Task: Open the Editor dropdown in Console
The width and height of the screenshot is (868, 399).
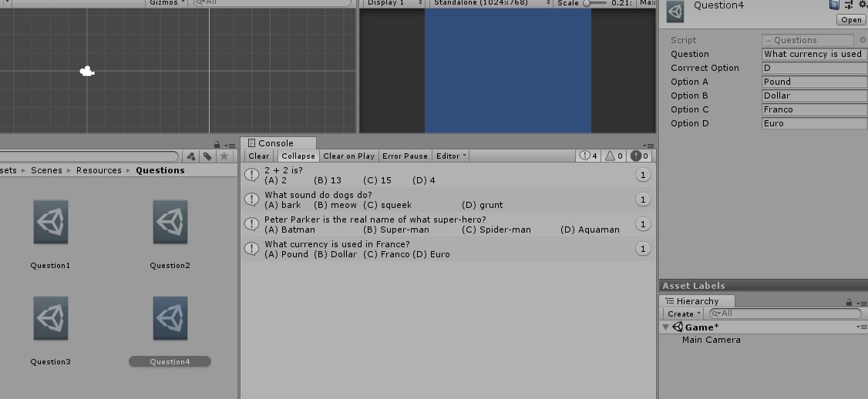Action: pyautogui.click(x=451, y=156)
